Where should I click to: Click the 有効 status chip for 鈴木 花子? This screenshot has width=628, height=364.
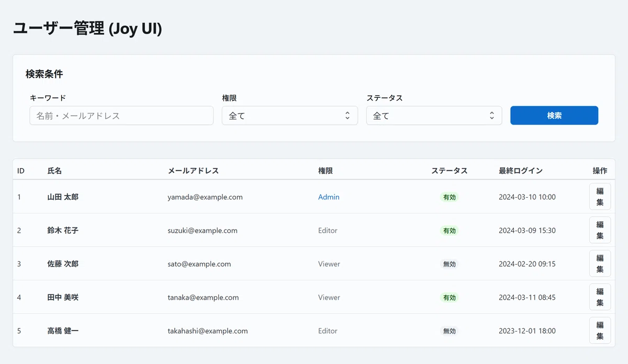[450, 231]
